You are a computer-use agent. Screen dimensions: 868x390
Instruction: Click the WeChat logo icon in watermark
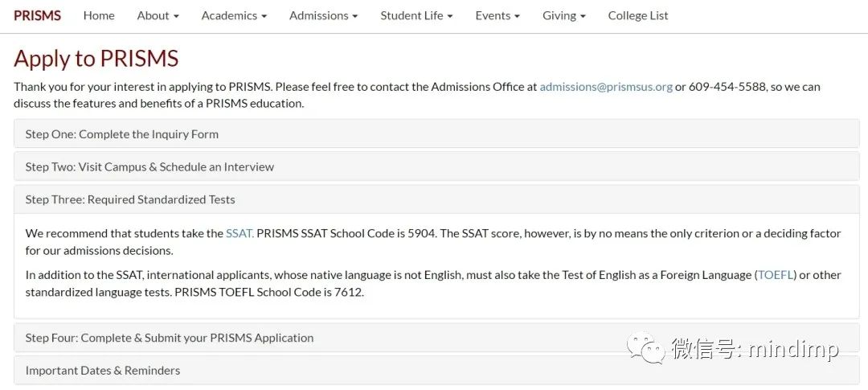point(646,348)
